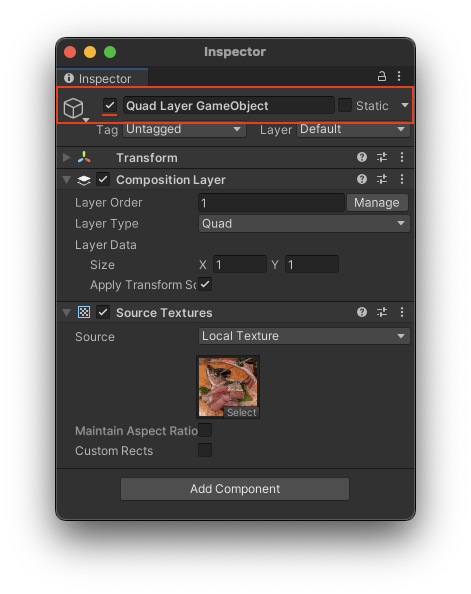Click the Inspector window title text
The height and width of the screenshot is (594, 471).
pyautogui.click(x=235, y=52)
